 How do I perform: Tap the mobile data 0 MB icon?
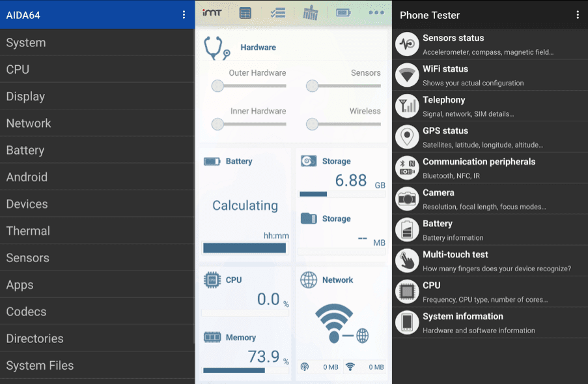click(x=305, y=367)
